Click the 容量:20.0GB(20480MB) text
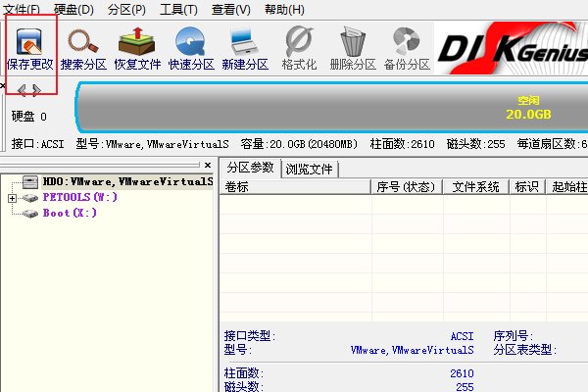The width and height of the screenshot is (588, 392). (x=299, y=144)
